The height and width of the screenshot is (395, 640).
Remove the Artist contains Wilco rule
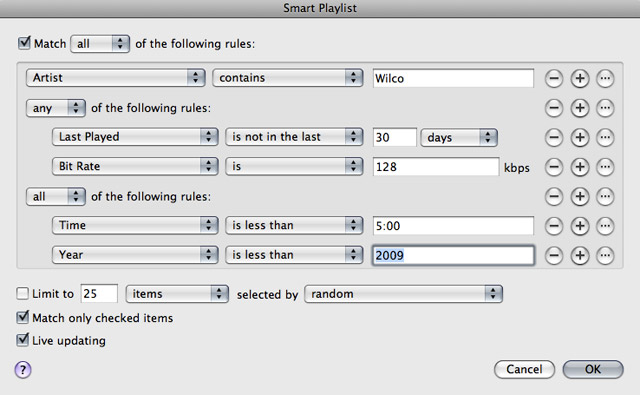point(554,78)
